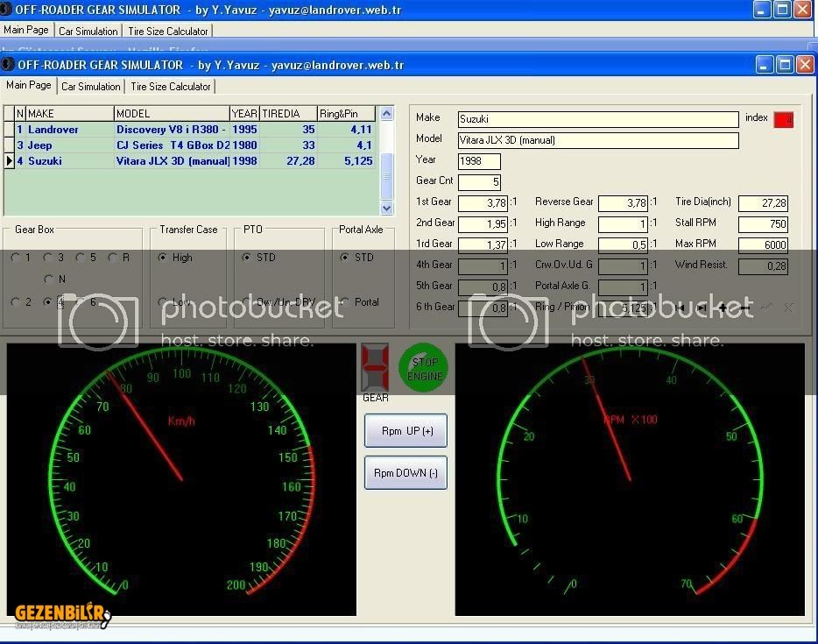
Task: Click the RPM x100 tachometer gauge
Action: pyautogui.click(x=631, y=479)
